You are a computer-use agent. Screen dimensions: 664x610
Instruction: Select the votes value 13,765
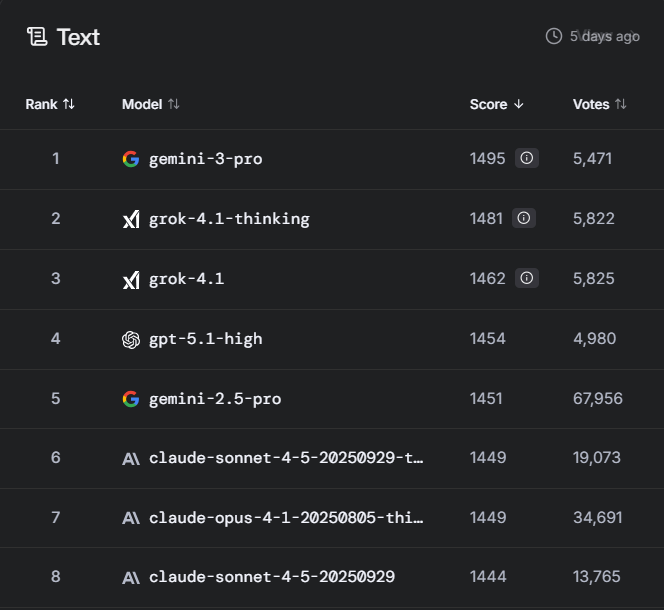click(597, 577)
